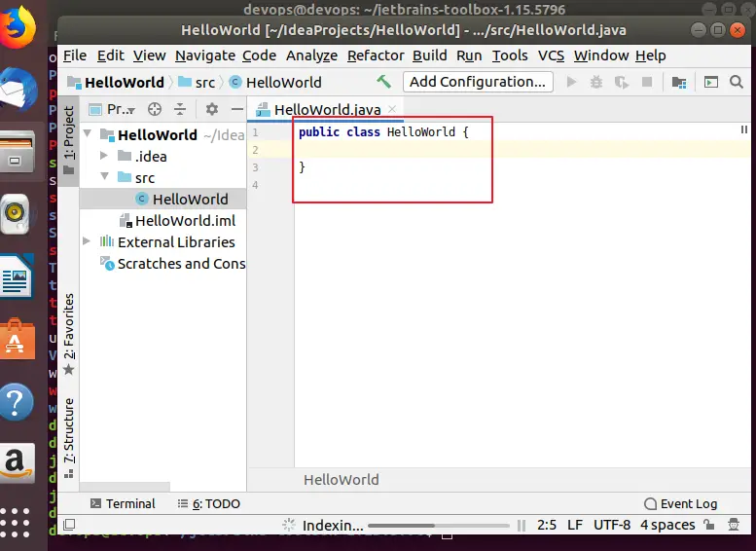756x551 pixels.
Task: Click Indexing status text in status bar
Action: pos(333,526)
